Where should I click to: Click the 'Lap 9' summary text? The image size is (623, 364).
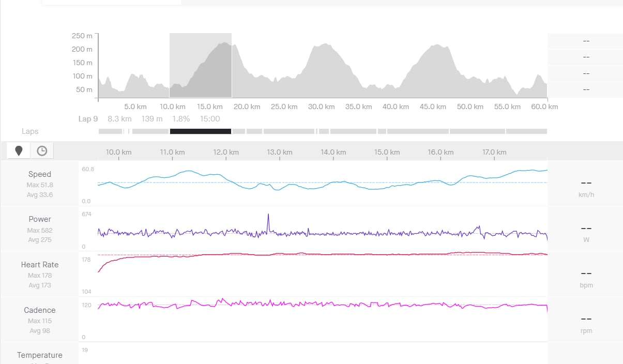[88, 119]
